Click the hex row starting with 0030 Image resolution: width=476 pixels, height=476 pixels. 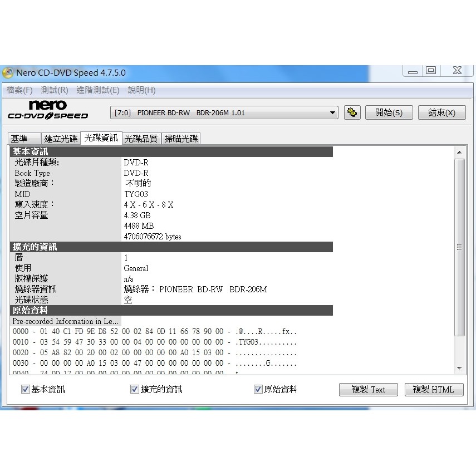pos(155,364)
